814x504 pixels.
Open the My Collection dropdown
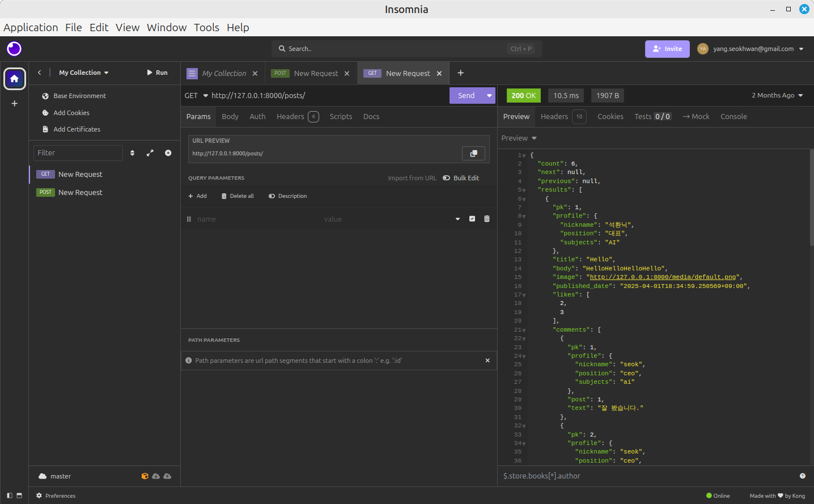pos(84,73)
